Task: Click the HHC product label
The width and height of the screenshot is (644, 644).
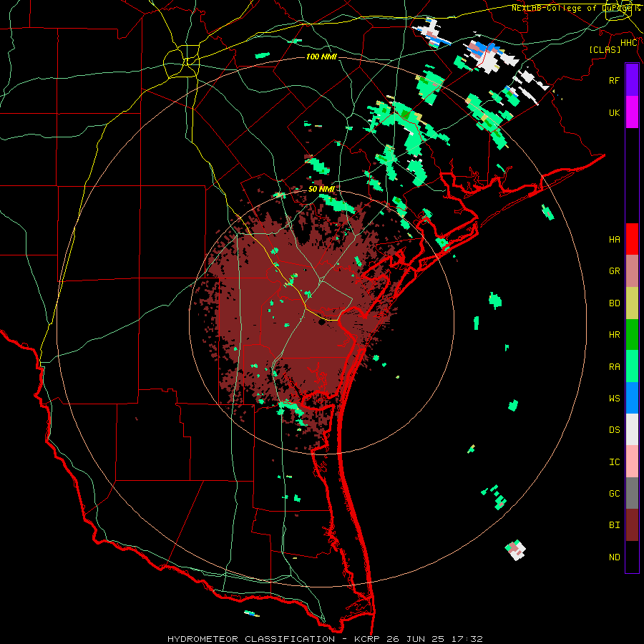Action: pos(629,43)
